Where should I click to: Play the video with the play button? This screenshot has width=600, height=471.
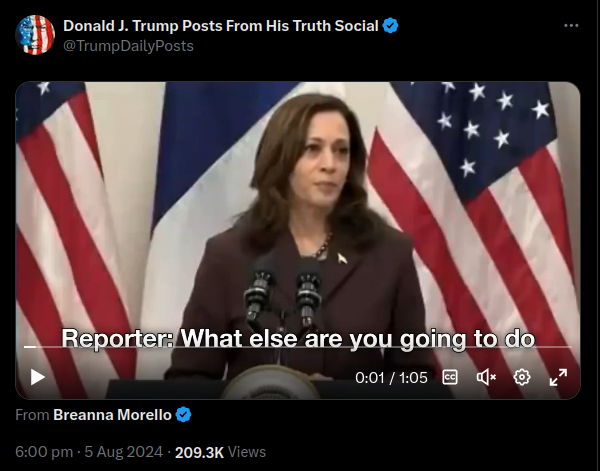38,377
